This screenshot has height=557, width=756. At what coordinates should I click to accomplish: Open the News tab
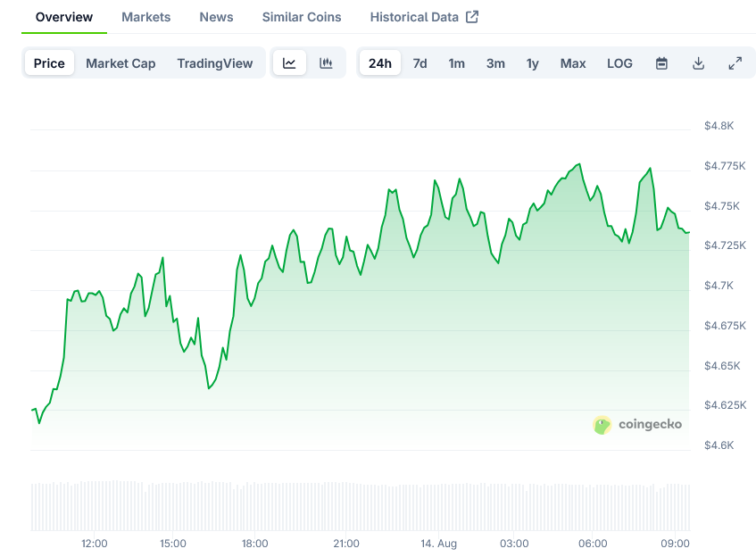point(216,17)
